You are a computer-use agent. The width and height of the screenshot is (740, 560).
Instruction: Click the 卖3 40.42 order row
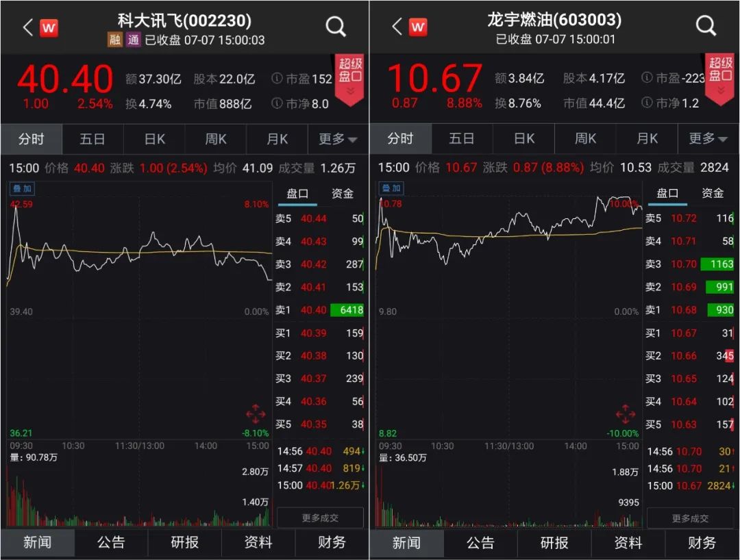point(320,264)
